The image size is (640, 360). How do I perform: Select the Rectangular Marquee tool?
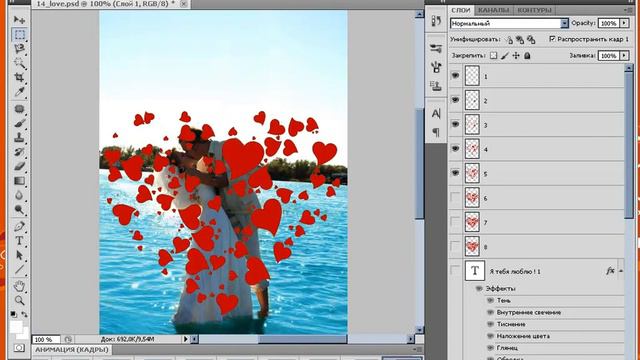(x=19, y=34)
